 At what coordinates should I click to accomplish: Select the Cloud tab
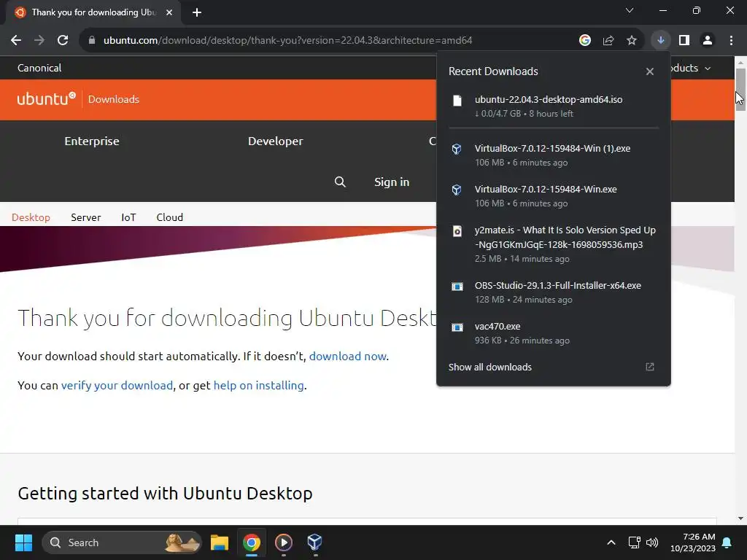[169, 217]
